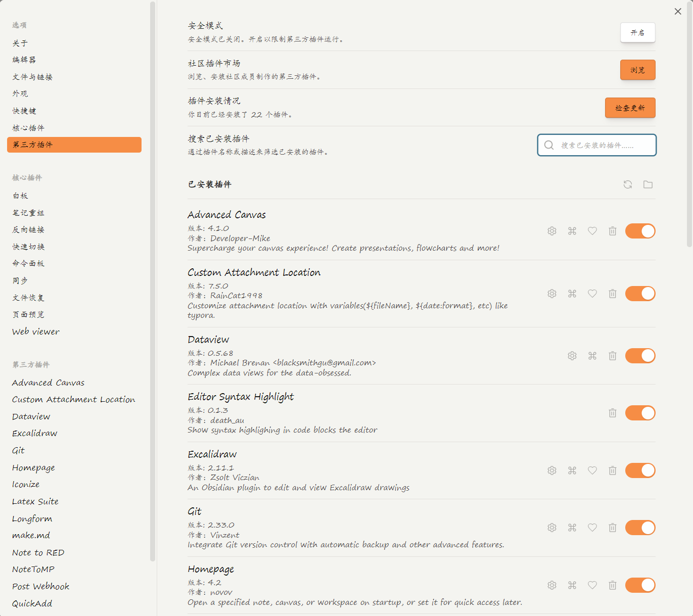Switch to 快捷键 settings tab

pyautogui.click(x=74, y=111)
